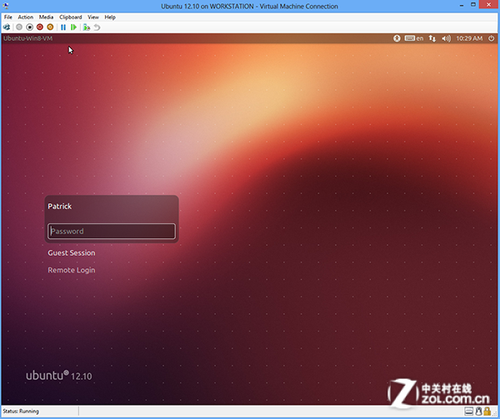The width and height of the screenshot is (500, 419).
Task: Open the sound volume indicator
Action: pyautogui.click(x=446, y=38)
